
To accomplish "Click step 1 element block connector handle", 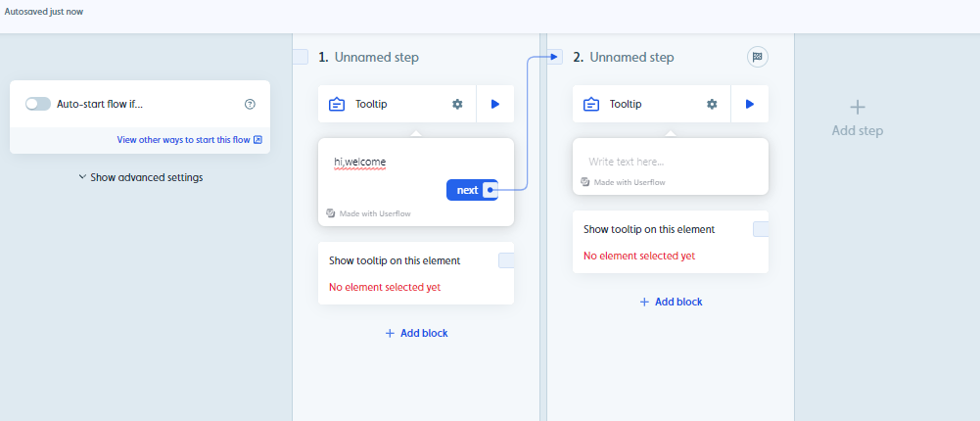I will [506, 261].
